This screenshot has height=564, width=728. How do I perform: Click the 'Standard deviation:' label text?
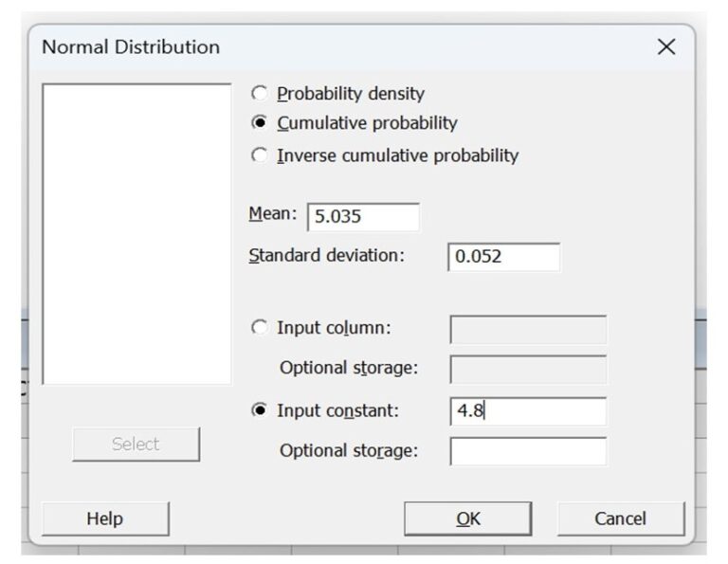click(326, 256)
